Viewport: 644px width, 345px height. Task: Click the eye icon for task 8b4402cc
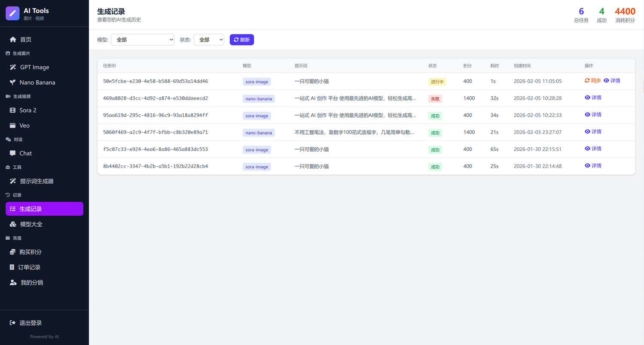587,165
